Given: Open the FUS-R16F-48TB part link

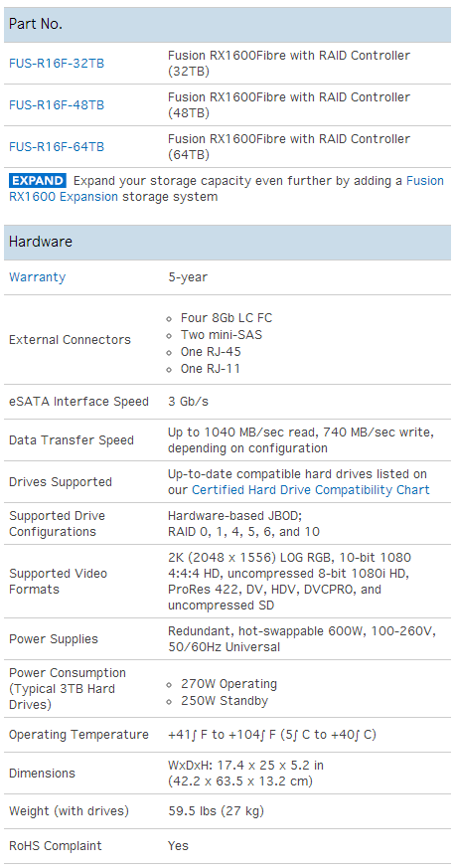Looking at the screenshot, I should coord(57,104).
